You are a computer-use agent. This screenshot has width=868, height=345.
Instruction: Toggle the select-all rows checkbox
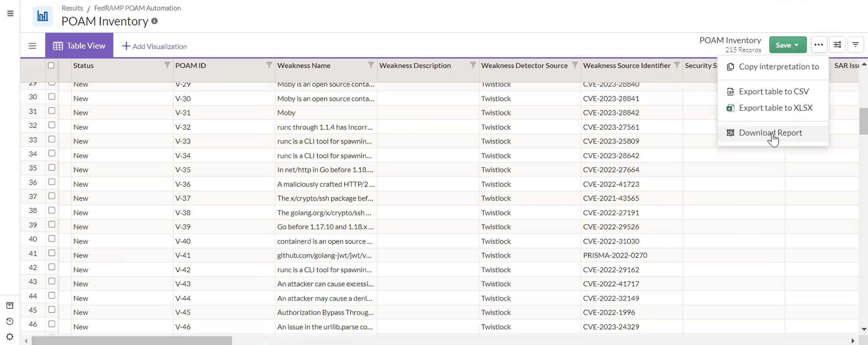51,65
